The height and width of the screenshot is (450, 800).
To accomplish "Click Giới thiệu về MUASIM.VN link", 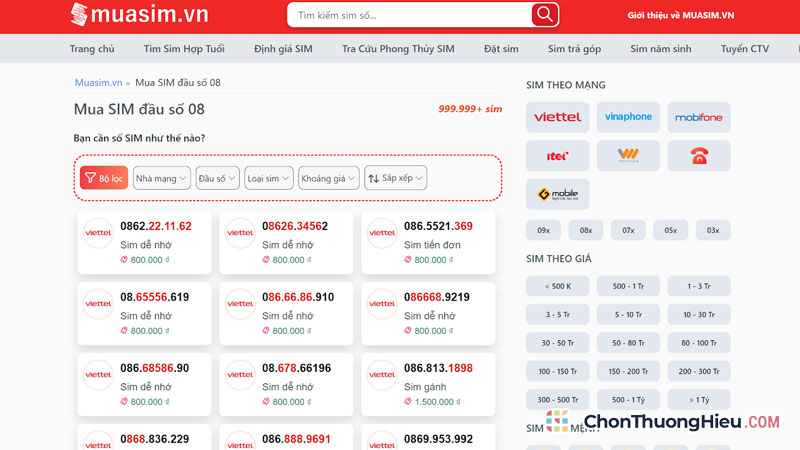I will [681, 15].
